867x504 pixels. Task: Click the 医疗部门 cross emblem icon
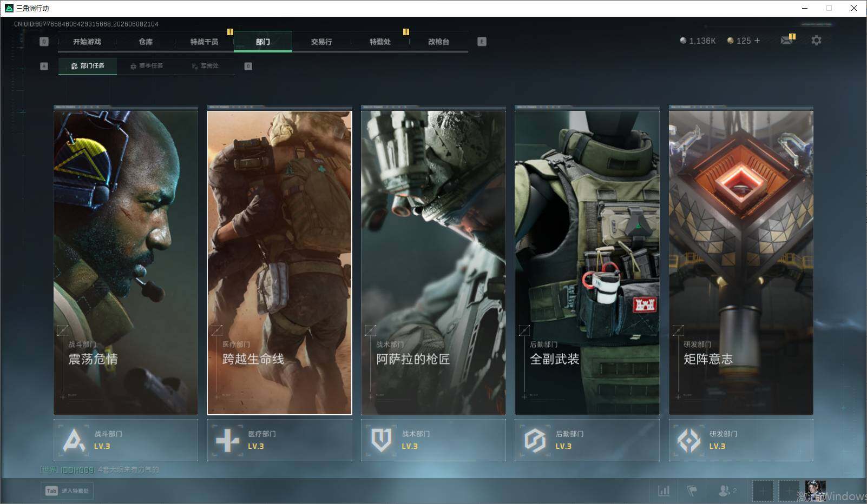(227, 440)
